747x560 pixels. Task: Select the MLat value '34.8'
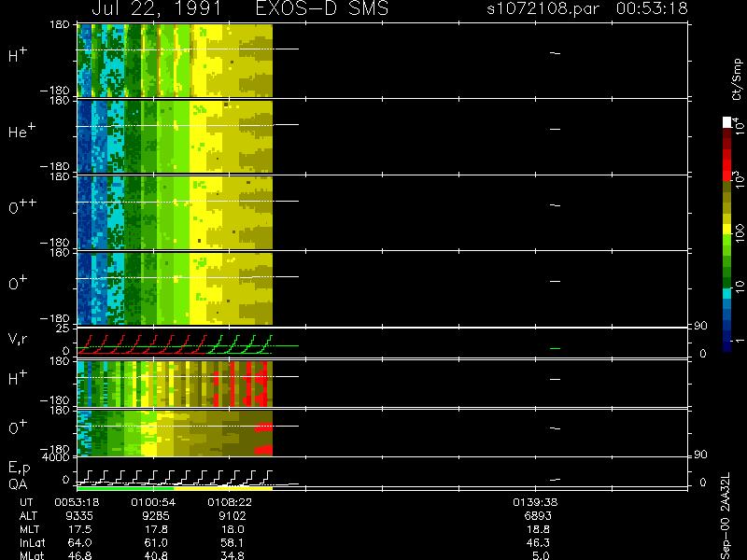pos(233,555)
